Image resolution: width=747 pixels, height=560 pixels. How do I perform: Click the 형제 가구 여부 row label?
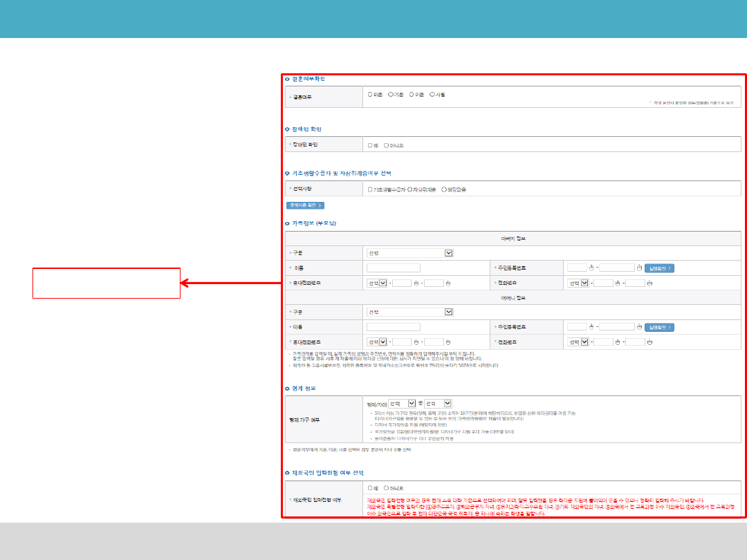[304, 420]
